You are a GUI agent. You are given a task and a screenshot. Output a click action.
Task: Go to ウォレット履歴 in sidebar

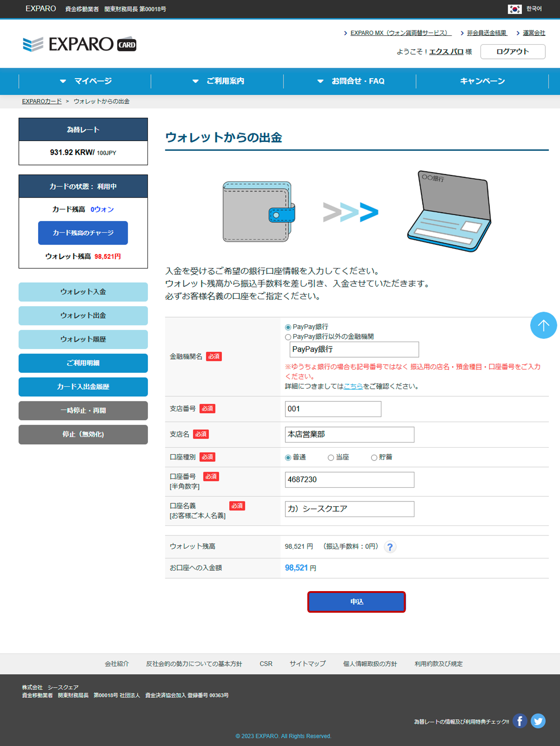click(x=83, y=339)
